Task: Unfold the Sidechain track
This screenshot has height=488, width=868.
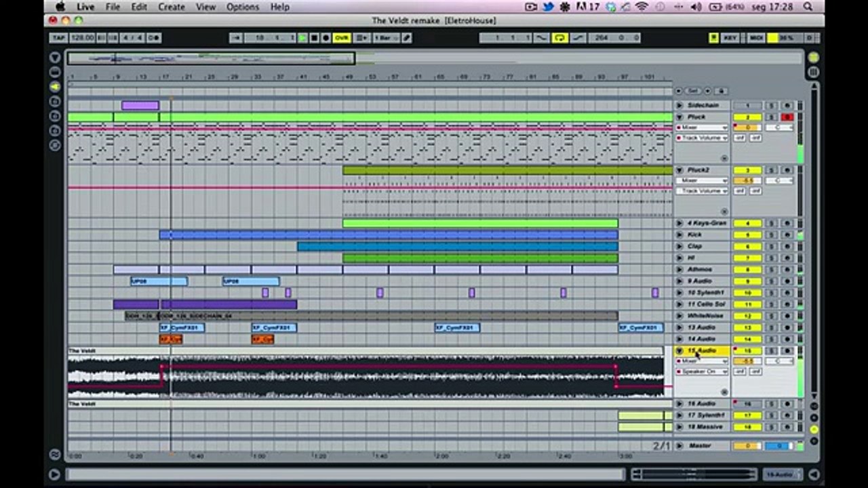Action: click(x=679, y=106)
